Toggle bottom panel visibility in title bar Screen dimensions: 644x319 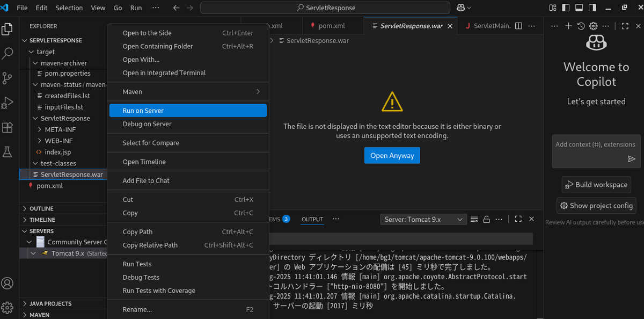click(579, 8)
